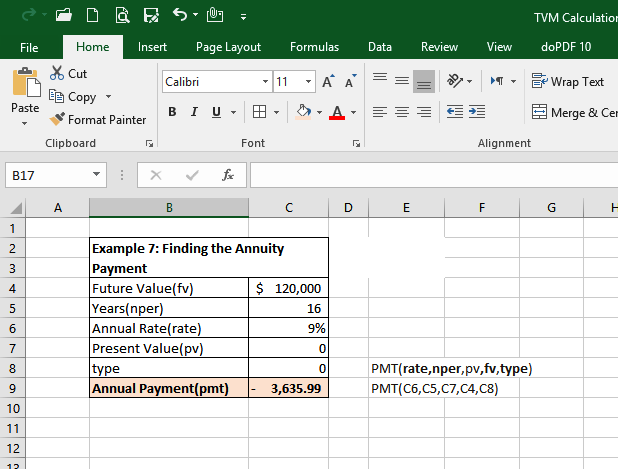Click Enter checkmark in formula bar
This screenshot has width=618, height=469.
pos(192,175)
